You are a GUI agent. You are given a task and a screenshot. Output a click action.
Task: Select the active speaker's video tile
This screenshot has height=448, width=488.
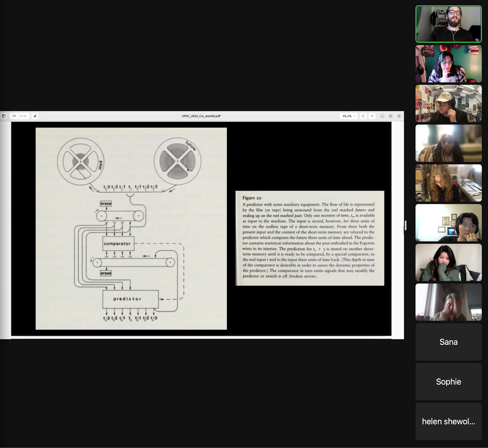point(448,24)
